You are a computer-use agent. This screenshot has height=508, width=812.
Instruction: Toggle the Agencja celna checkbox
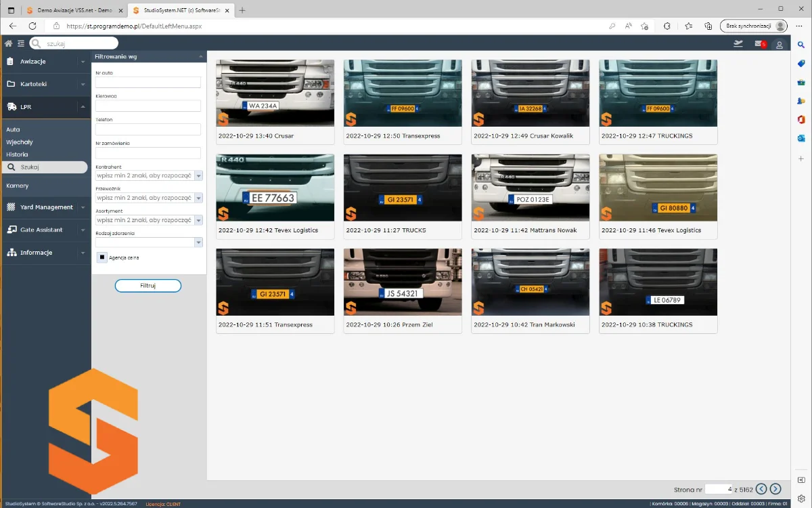click(x=101, y=257)
